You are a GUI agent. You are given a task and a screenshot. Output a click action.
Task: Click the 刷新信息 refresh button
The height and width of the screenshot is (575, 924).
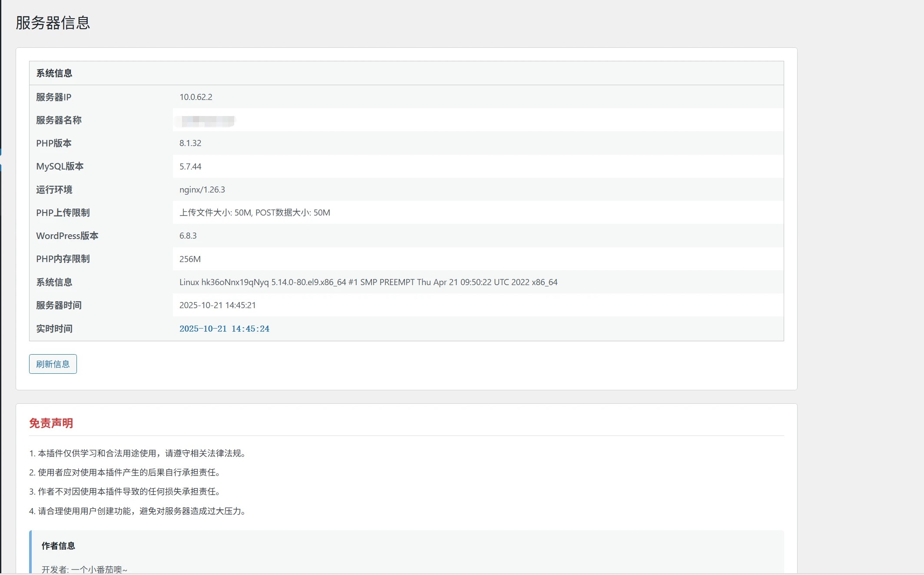53,364
